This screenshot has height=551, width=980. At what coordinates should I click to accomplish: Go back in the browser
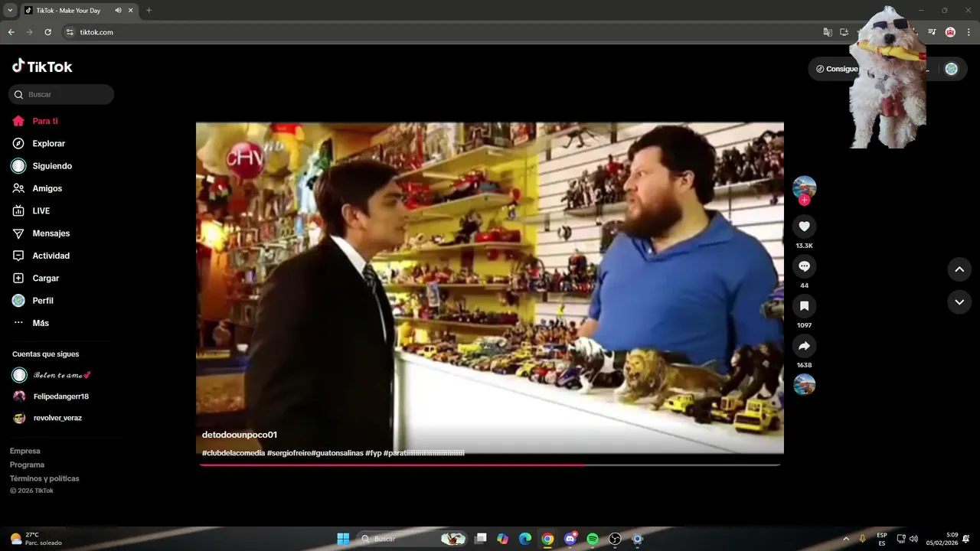[11, 32]
